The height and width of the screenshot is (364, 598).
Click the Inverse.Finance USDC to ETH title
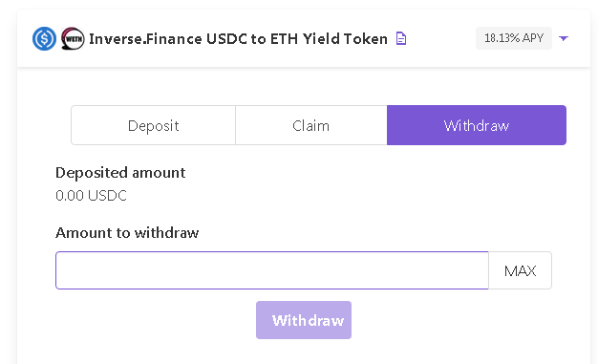238,39
